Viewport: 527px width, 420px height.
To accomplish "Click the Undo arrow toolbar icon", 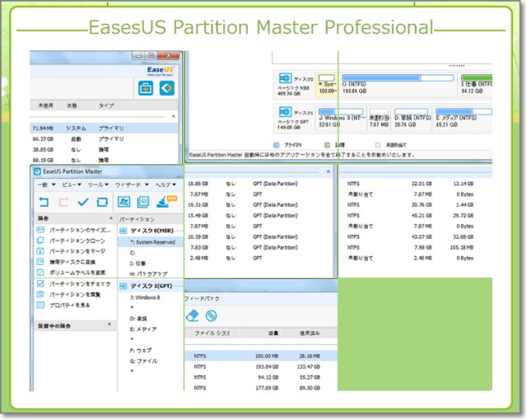I will (x=44, y=202).
